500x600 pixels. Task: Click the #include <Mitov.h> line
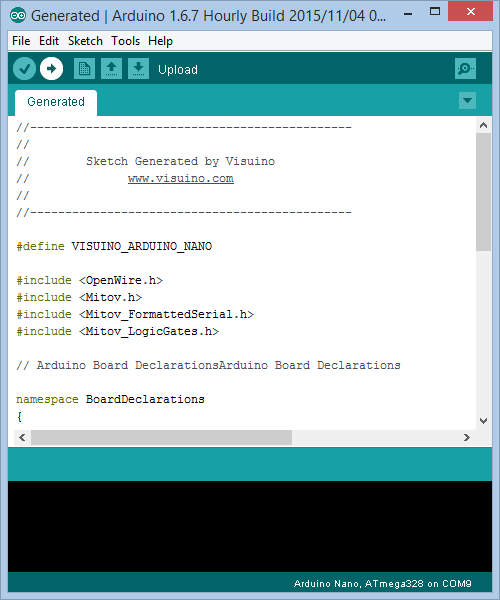[x=79, y=297]
